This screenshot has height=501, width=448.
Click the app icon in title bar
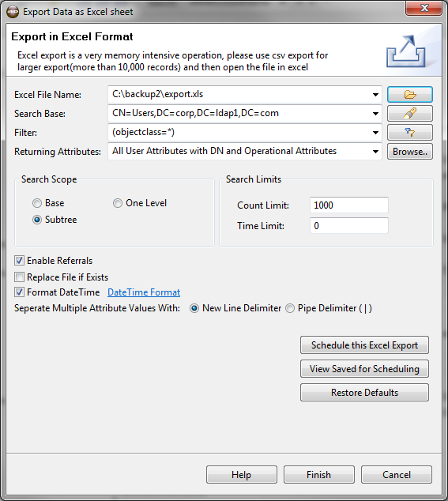point(13,12)
